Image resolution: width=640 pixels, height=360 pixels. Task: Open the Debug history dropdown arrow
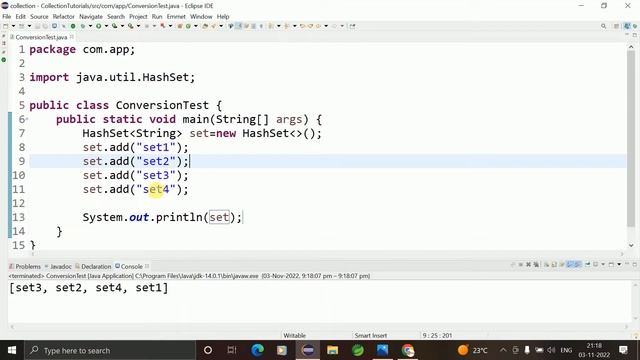point(90,26)
